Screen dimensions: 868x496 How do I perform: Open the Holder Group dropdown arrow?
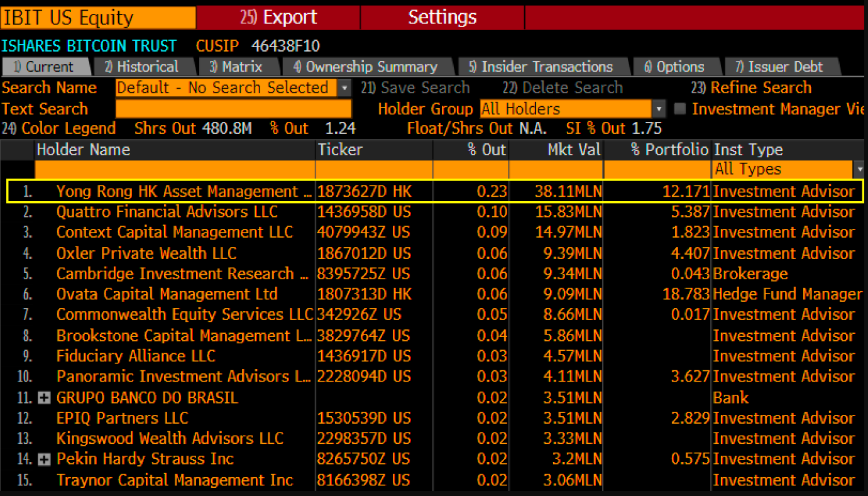pos(659,109)
